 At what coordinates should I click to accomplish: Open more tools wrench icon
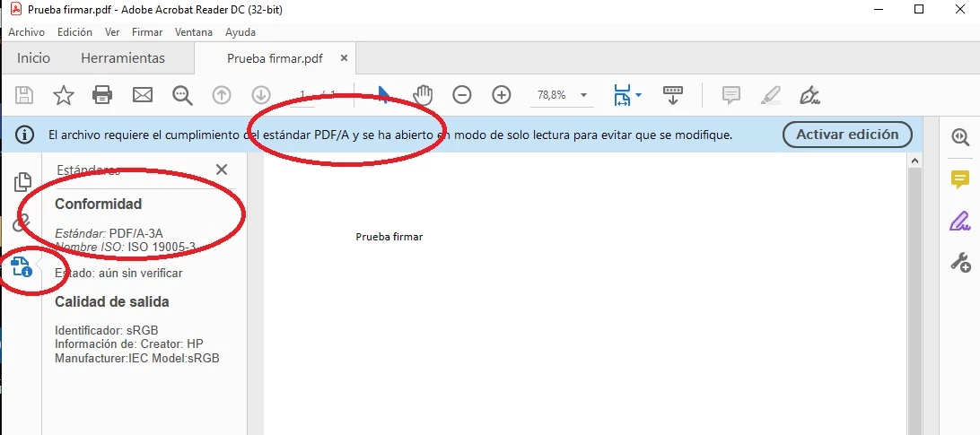960,262
